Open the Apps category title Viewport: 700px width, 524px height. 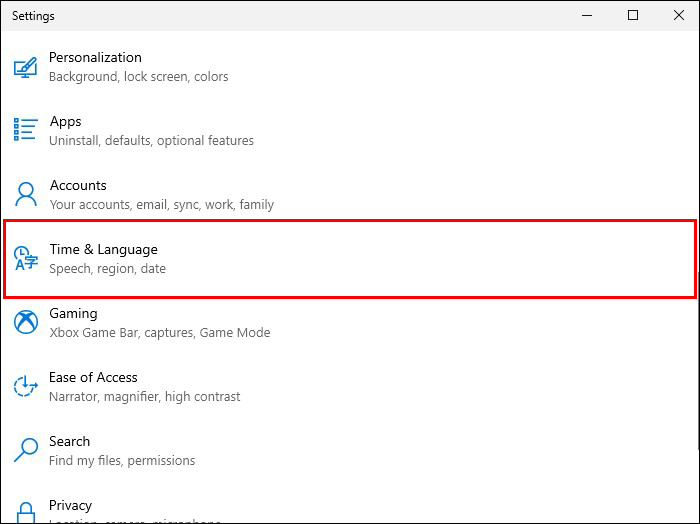point(65,122)
